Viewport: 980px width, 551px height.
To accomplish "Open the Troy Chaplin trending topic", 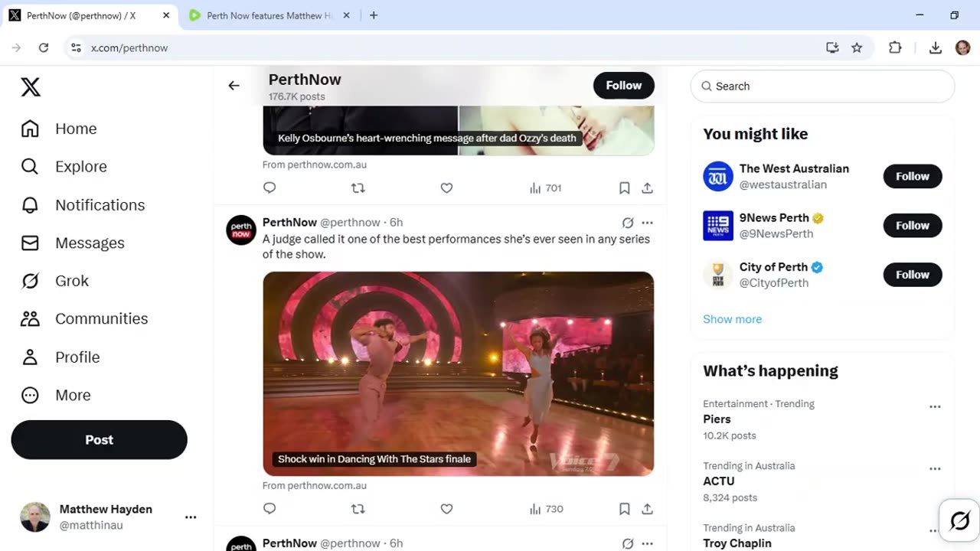I will [737, 543].
